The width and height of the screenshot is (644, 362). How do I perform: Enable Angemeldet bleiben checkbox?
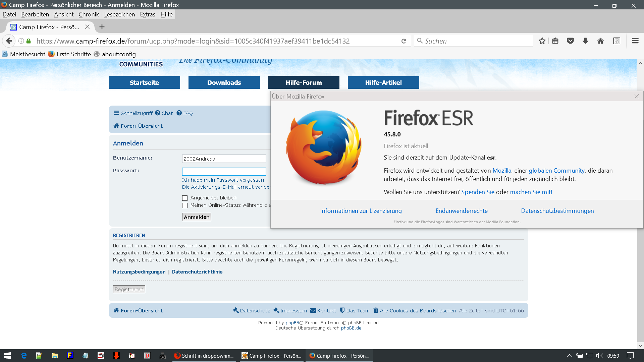(x=185, y=198)
